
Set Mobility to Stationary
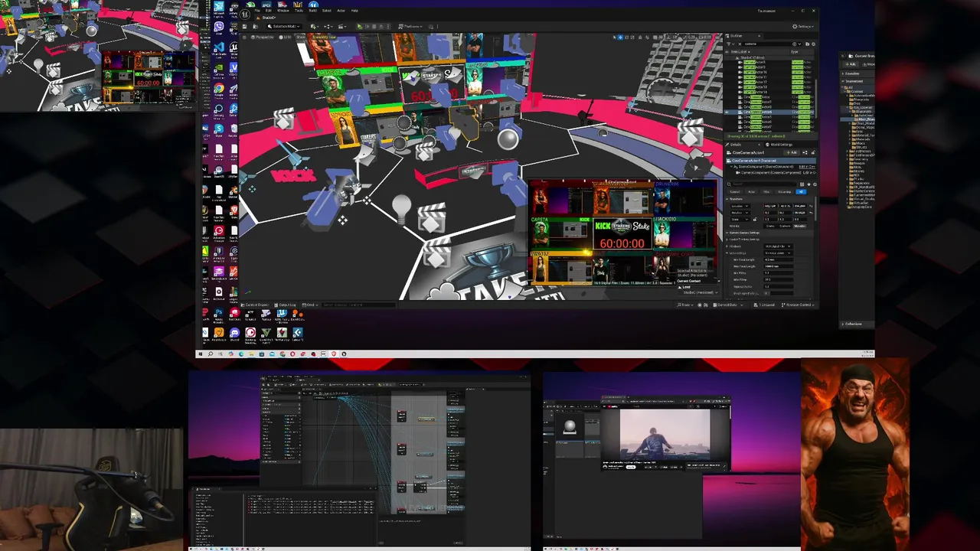tap(785, 226)
